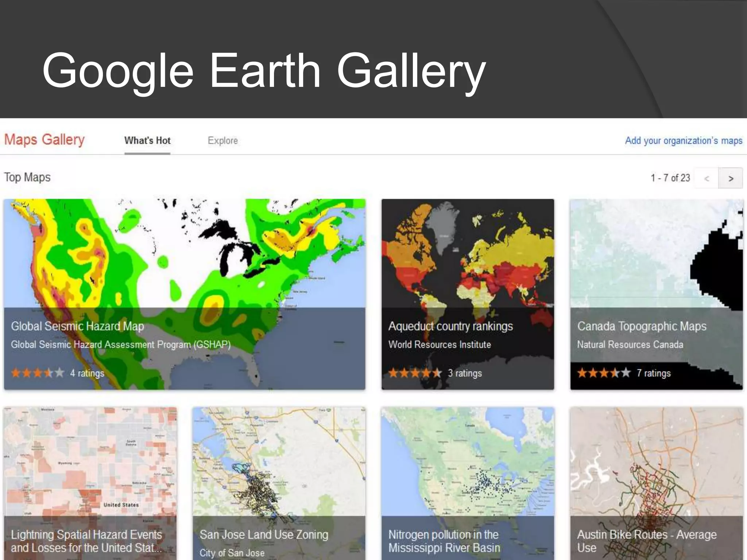Screen dimensions: 747x560
Task: Switch to the Explore tab
Action: point(222,141)
